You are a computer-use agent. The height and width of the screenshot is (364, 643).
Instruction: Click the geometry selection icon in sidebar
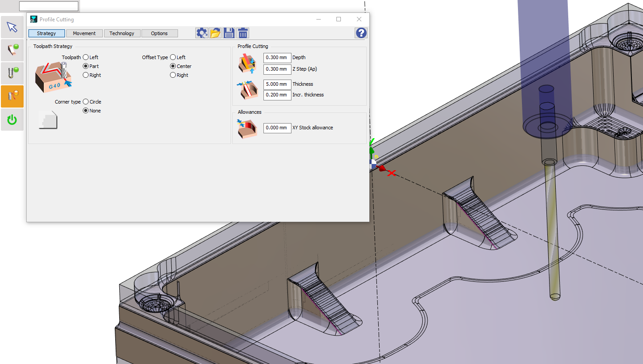click(12, 50)
